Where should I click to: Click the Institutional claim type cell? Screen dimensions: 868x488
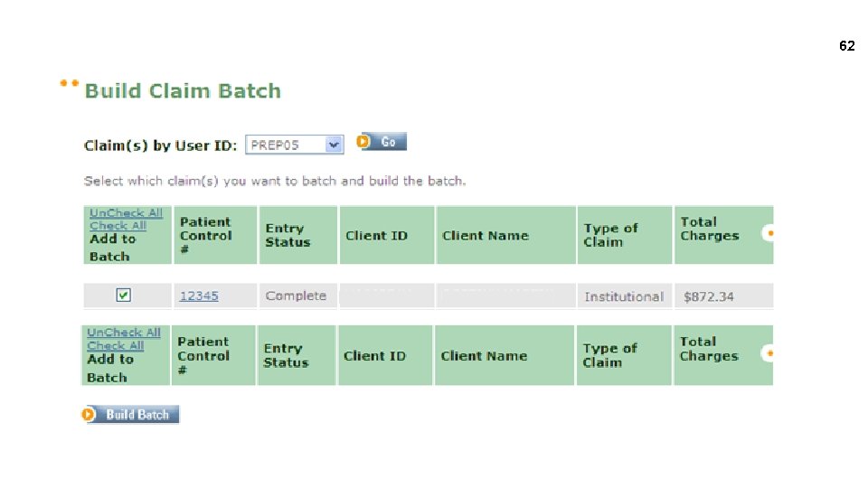[624, 296]
